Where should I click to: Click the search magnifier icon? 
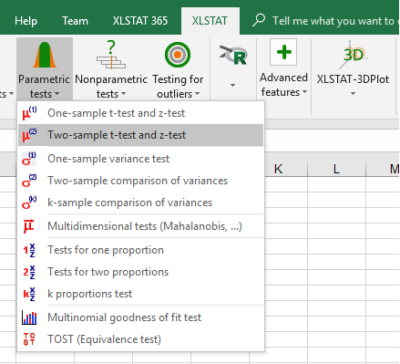tap(259, 20)
